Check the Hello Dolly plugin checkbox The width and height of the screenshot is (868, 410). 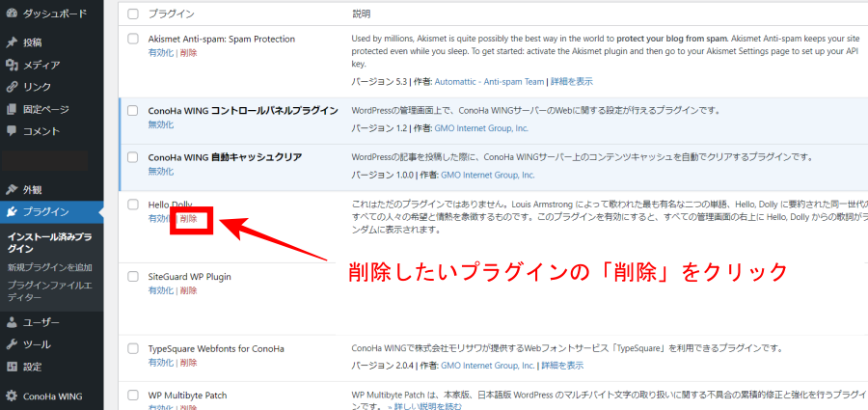133,205
